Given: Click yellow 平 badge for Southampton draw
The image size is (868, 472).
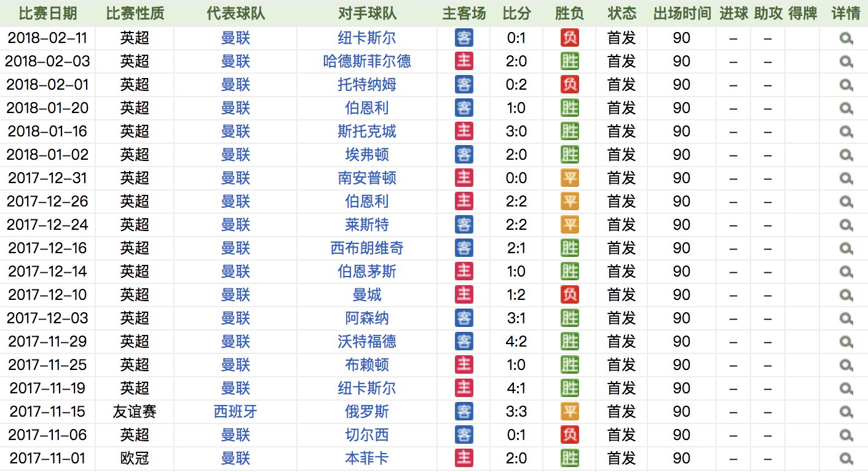Looking at the screenshot, I should tap(569, 178).
